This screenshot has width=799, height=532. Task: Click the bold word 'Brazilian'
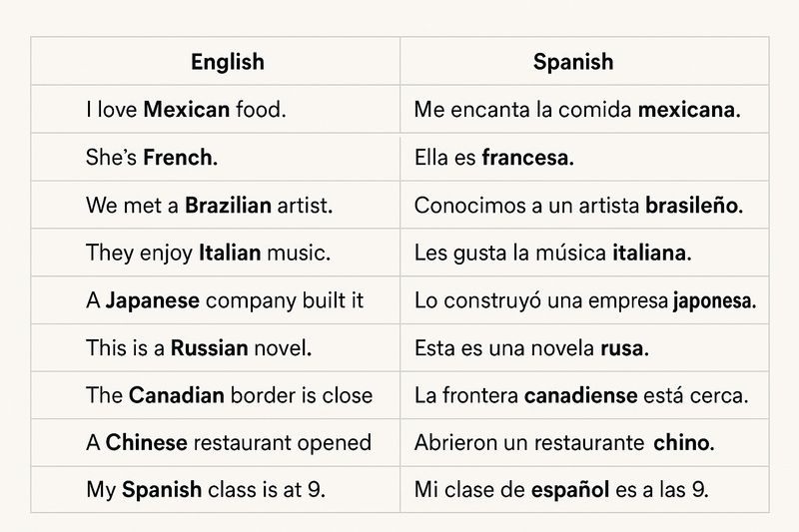228,206
